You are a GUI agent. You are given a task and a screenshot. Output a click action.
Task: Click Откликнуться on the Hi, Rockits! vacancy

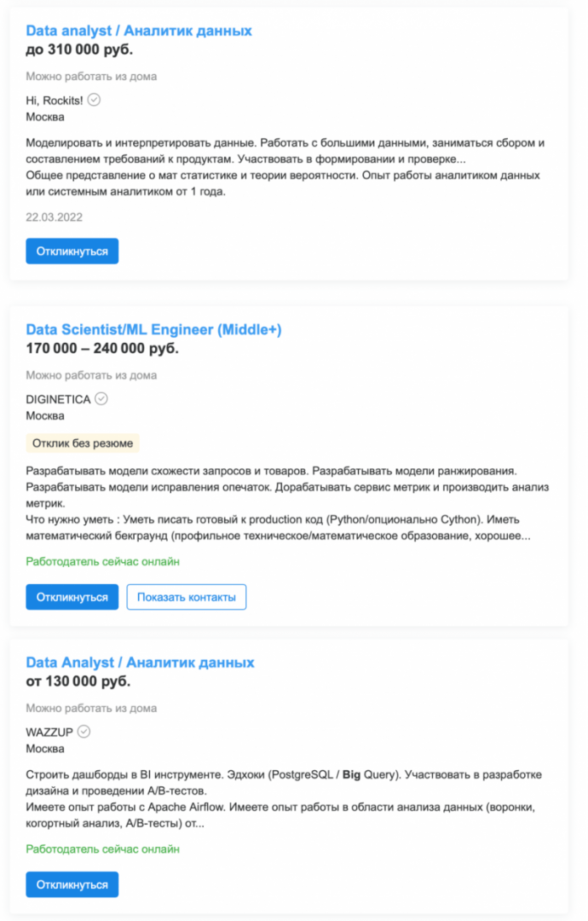click(72, 251)
